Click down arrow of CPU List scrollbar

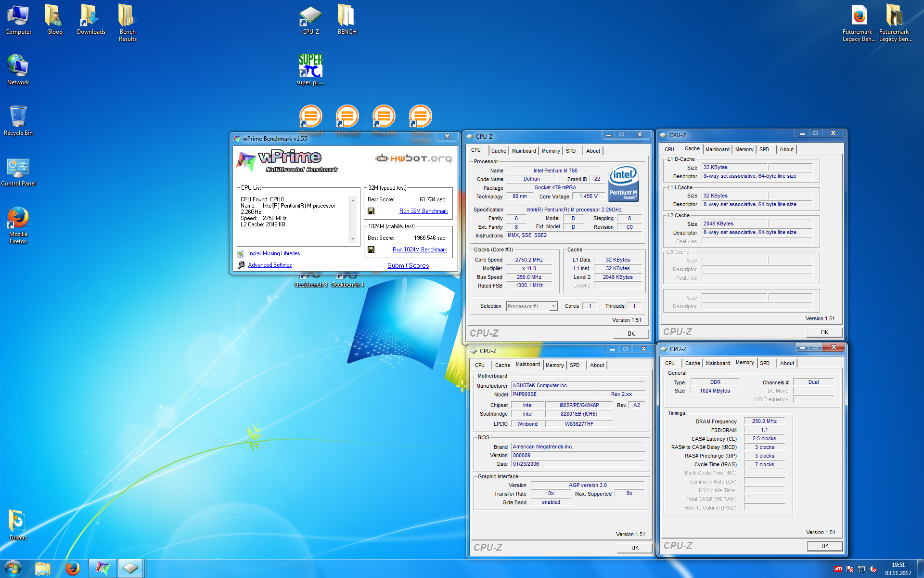tap(353, 238)
